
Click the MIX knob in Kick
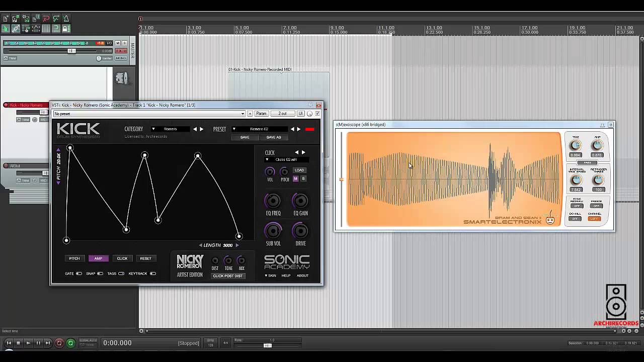(242, 260)
